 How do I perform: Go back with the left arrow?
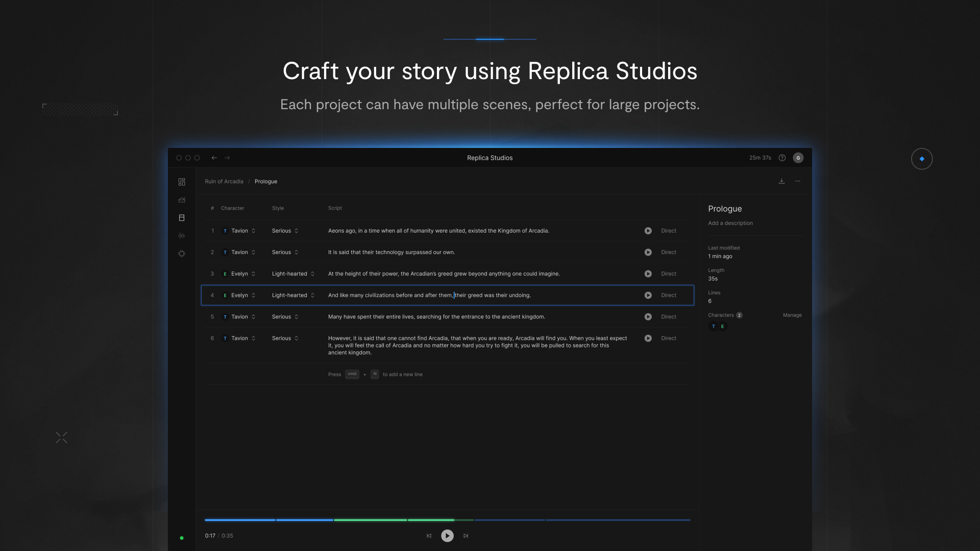[214, 158]
